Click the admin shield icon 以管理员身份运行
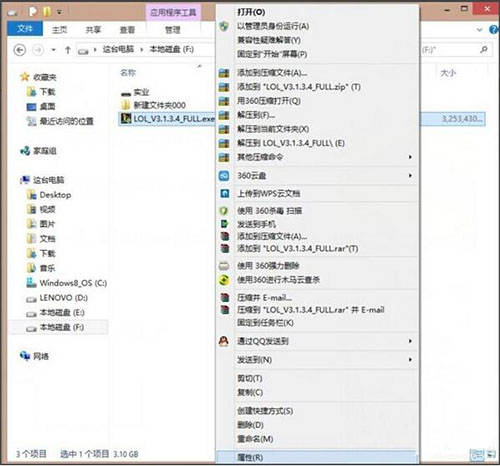The image size is (500, 466). 224,26
